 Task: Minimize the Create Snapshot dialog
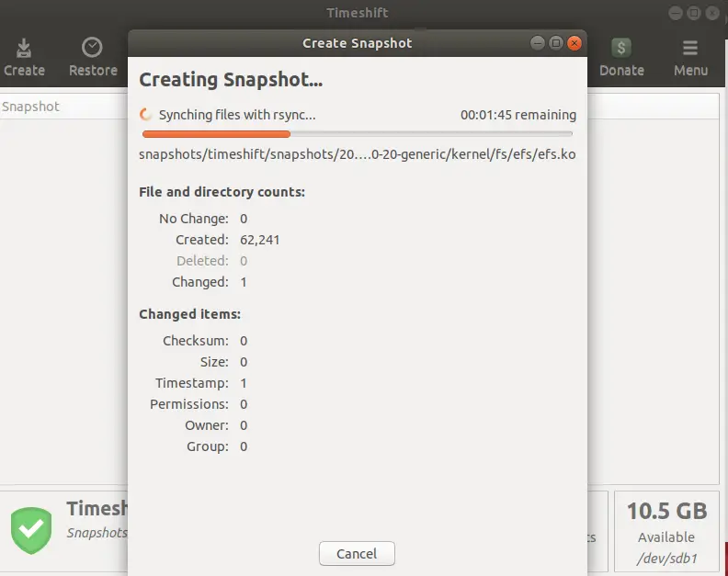click(538, 43)
